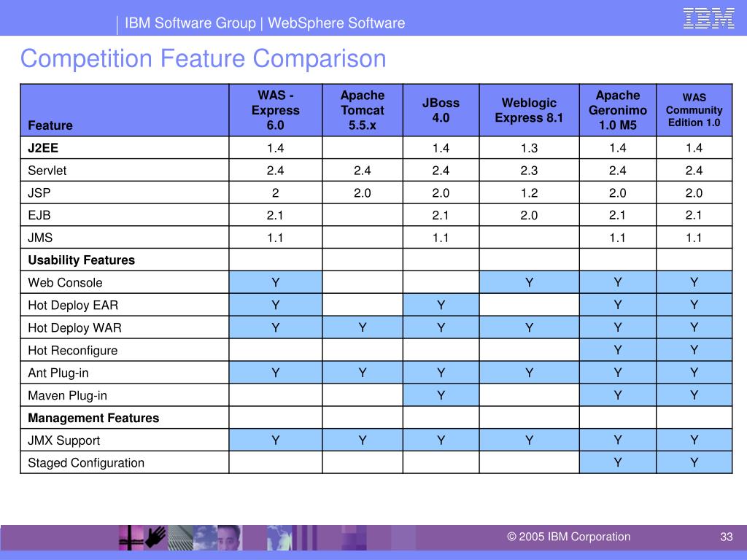Click the 'IBM Software Group | WebSphere Software' header text
Image resolution: width=747 pixels, height=560 pixels.
264,23
